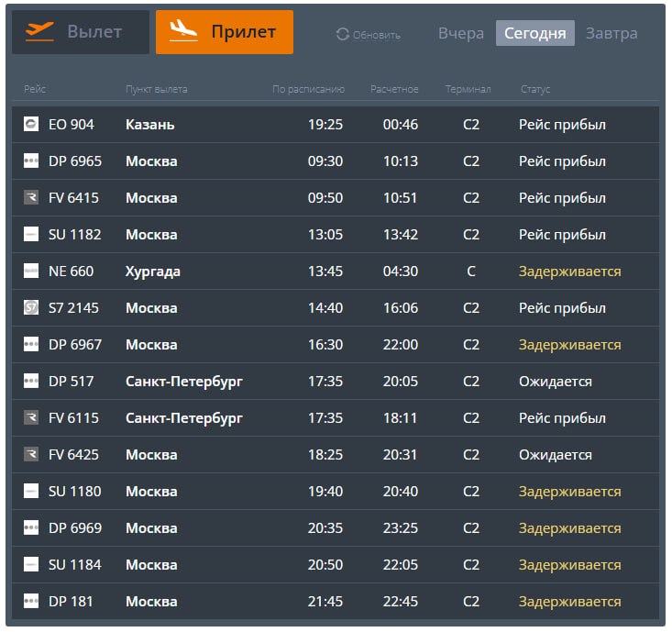Screen dimensions: 672x632
Task: Click the refresh icon next to Обновить
Action: [343, 35]
